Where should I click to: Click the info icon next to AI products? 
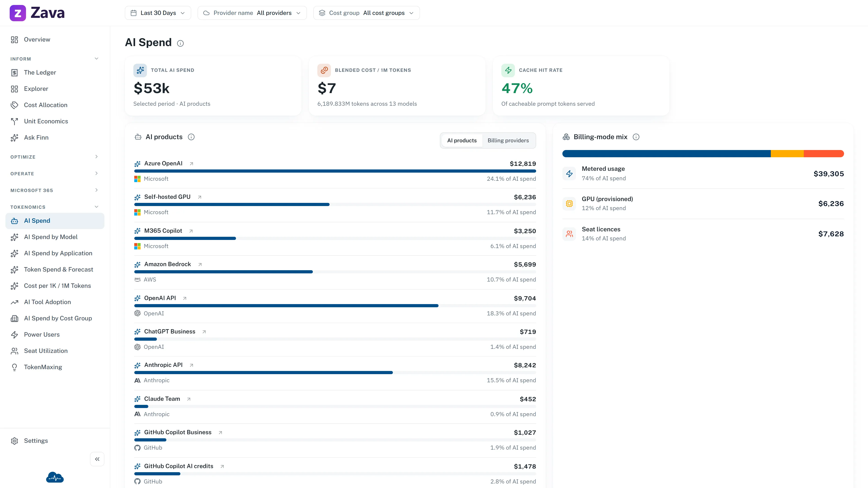[191, 137]
